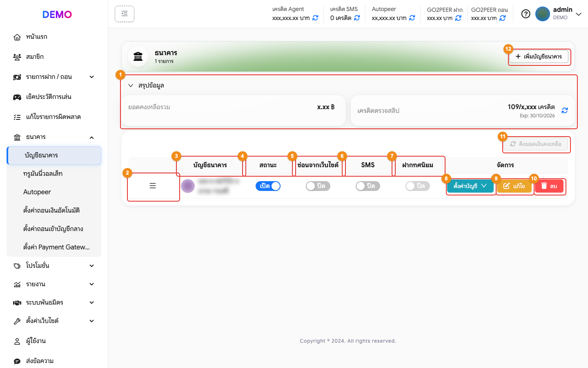Open the ตั้งค่าบัญชี dropdown
Screen dimensions: 588x368
470,186
